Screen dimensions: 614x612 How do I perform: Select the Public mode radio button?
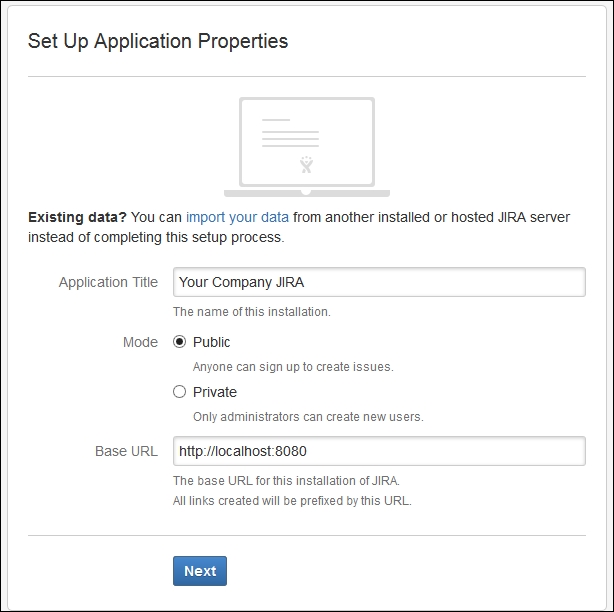pyautogui.click(x=180, y=342)
